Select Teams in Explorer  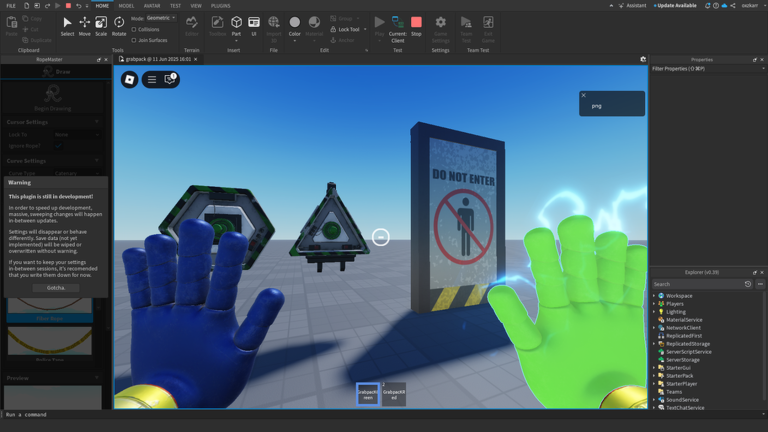(674, 392)
